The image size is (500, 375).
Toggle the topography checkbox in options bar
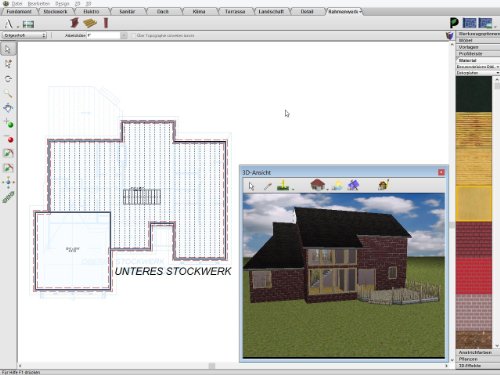coord(134,36)
